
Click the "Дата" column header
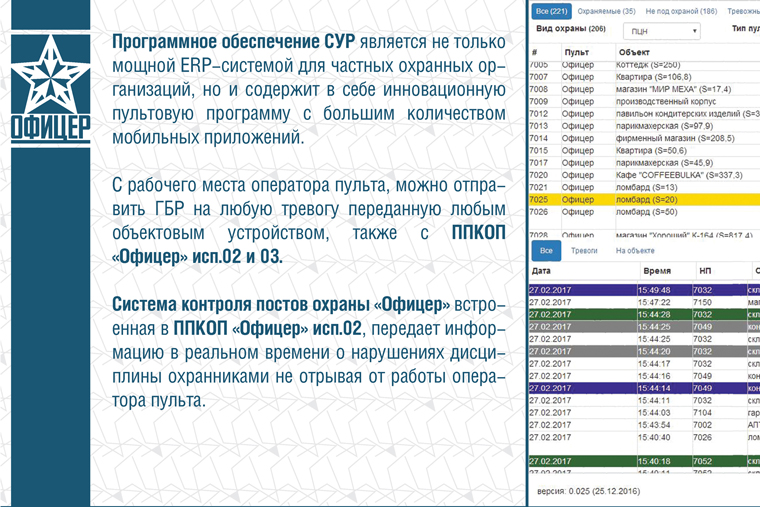[541, 271]
